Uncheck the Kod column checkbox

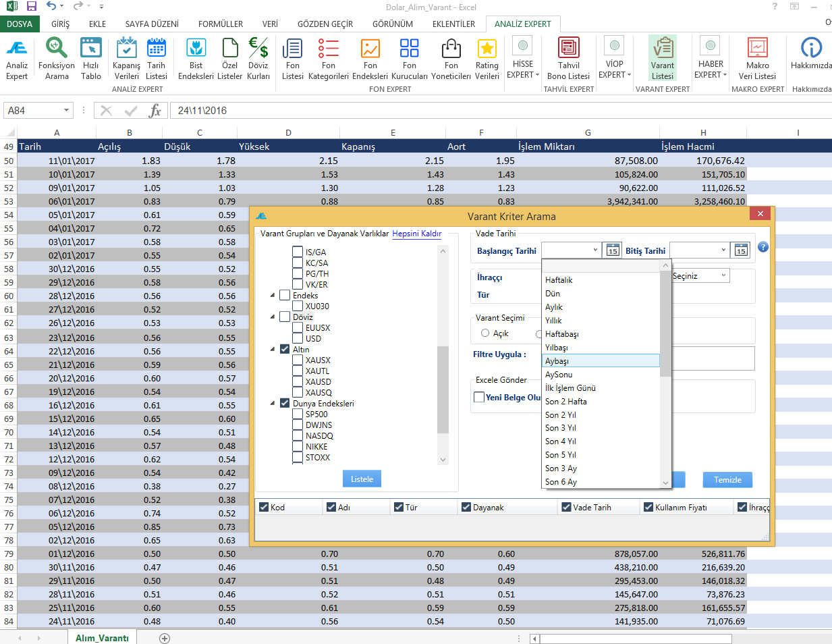tap(264, 508)
